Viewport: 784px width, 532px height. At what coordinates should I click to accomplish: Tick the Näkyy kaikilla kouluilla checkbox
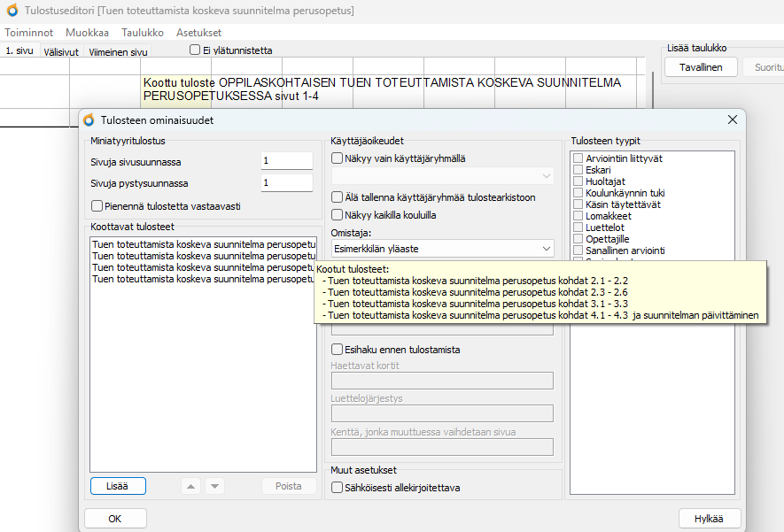337,214
